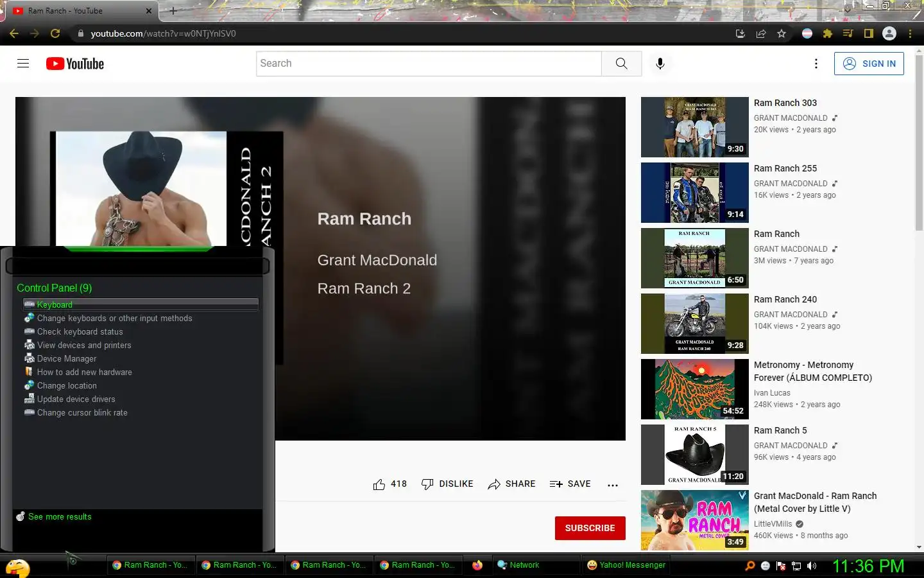Open the Chrome profile avatar
This screenshot has height=578, width=924.
(x=889, y=33)
